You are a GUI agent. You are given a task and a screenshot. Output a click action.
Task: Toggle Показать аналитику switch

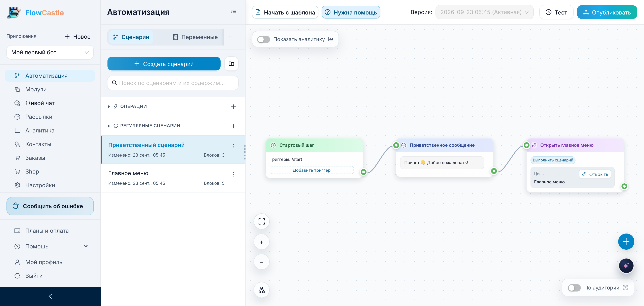pos(263,39)
